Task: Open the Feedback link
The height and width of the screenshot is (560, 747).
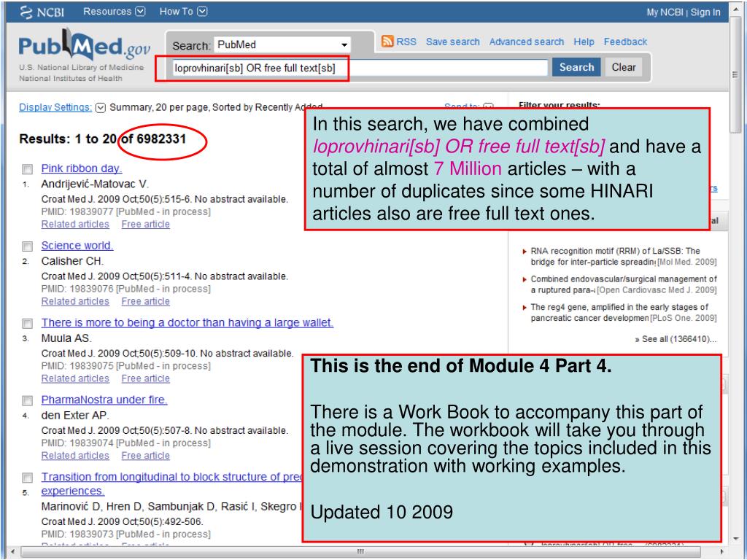Action: pyautogui.click(x=625, y=42)
